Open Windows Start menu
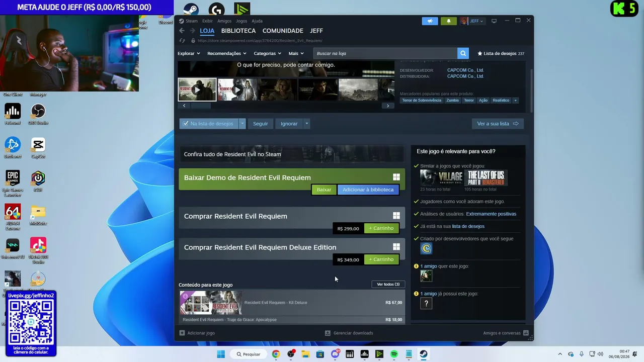Image resolution: width=644 pixels, height=362 pixels. 221,354
